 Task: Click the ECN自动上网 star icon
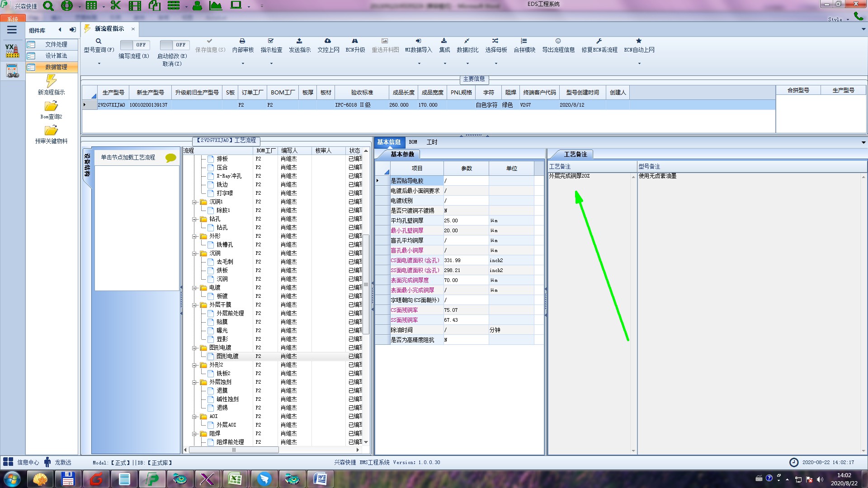coord(639,41)
